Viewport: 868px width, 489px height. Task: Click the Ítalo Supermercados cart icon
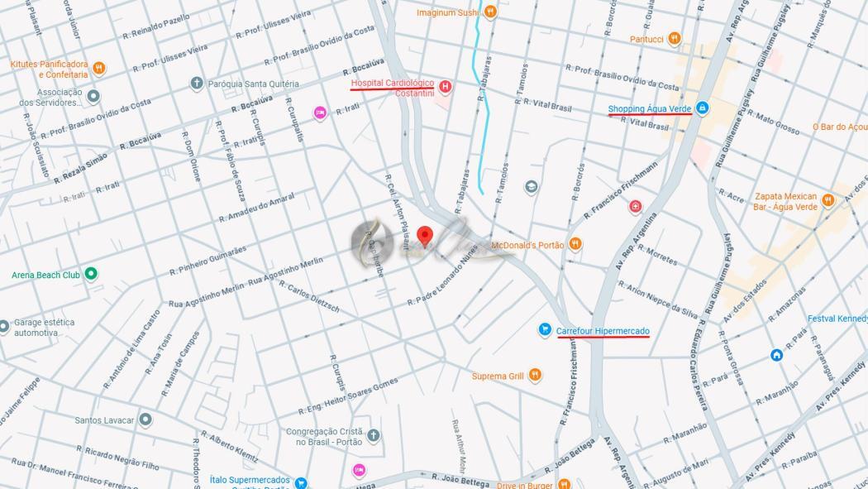[301, 483]
